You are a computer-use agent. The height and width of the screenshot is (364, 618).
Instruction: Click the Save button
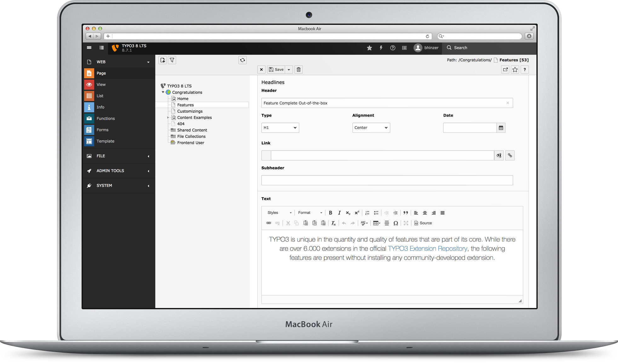click(x=276, y=69)
